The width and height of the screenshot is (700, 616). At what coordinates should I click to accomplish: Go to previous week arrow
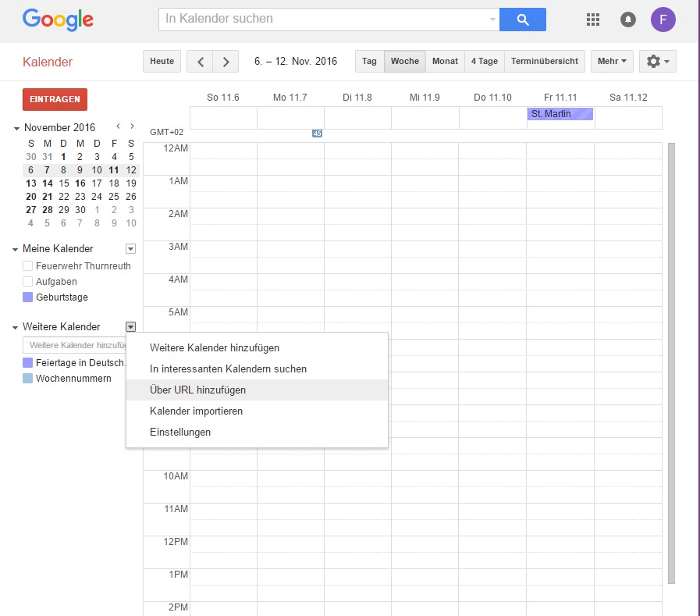click(201, 62)
